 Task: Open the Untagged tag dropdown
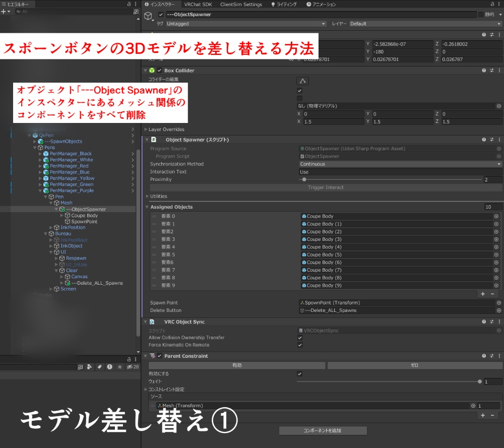(245, 24)
